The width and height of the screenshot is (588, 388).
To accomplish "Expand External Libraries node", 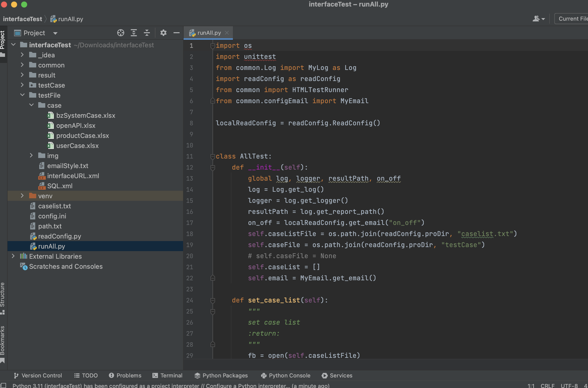I will pos(13,256).
